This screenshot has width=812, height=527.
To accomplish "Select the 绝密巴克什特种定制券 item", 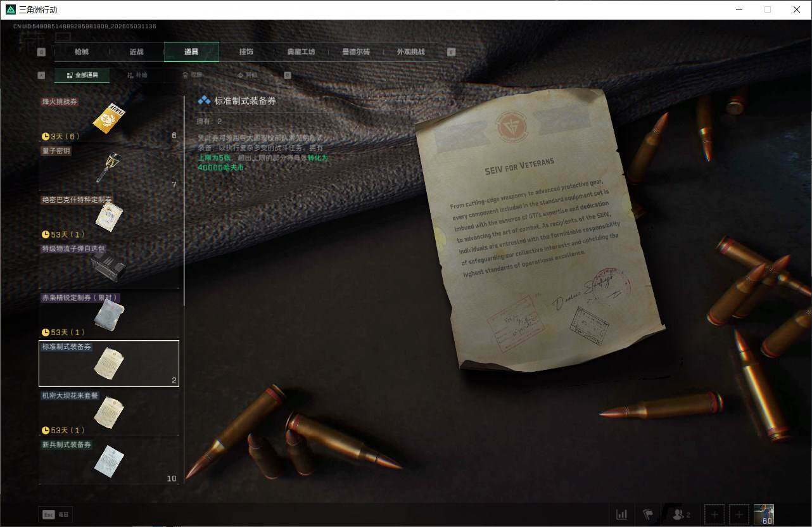I will pyautogui.click(x=109, y=217).
